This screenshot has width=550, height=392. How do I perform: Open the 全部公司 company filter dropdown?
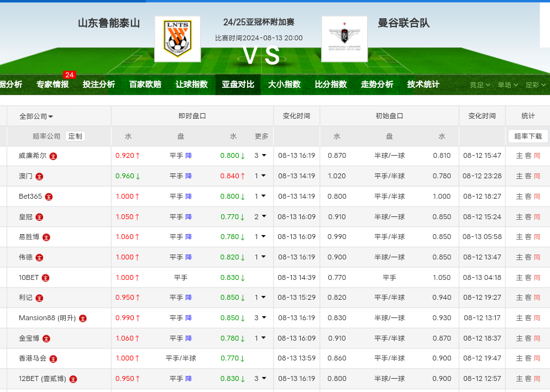point(36,116)
